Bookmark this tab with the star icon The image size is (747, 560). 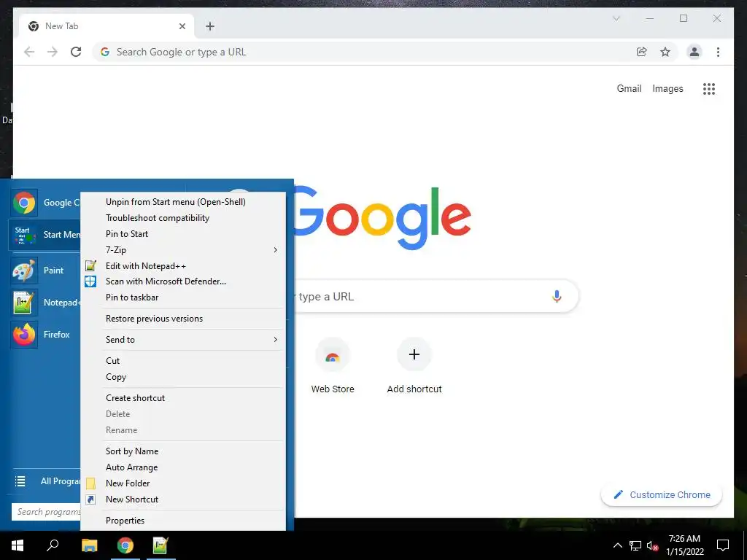click(665, 52)
